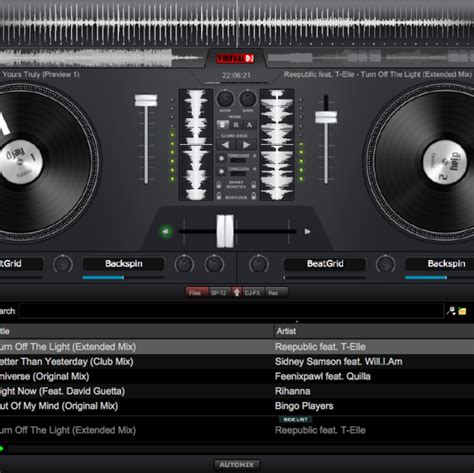This screenshot has height=473, width=474.
Task: Click knob left of right BeatGrid box
Action: 259,264
